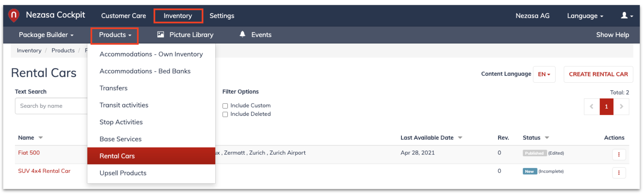The image size is (644, 195).
Task: Open the Package Builder dropdown
Action: pyautogui.click(x=46, y=35)
